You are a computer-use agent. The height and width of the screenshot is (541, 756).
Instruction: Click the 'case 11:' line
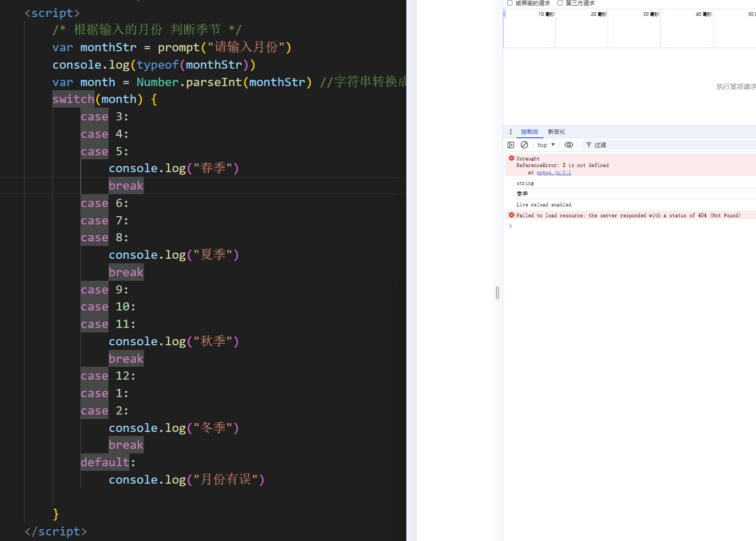pos(108,324)
